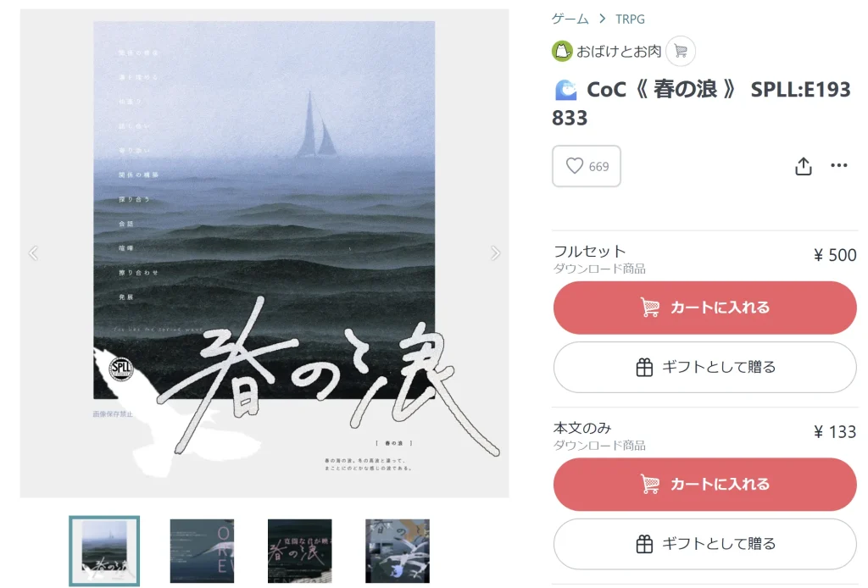Open the green ghost shop avatar

pos(562,52)
